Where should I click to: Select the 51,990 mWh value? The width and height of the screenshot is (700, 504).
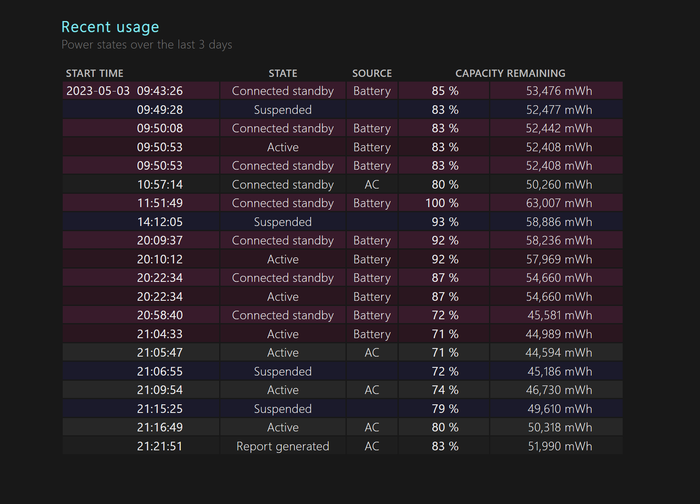click(560, 446)
